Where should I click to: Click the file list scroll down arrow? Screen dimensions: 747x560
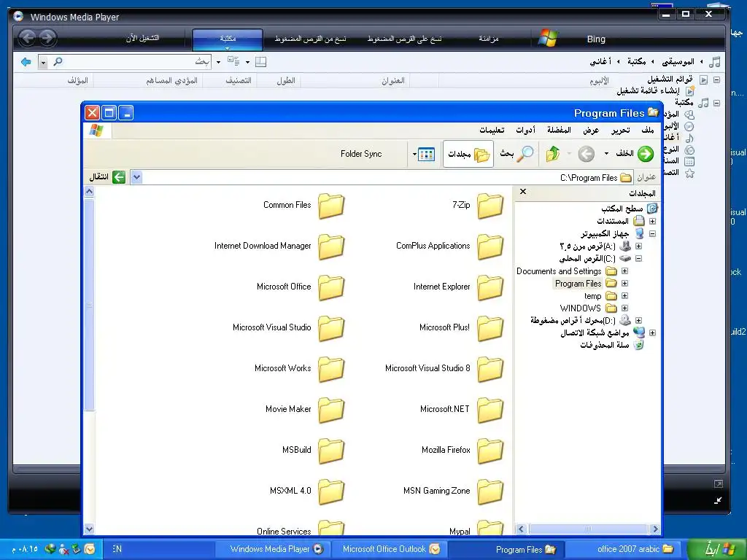89,529
